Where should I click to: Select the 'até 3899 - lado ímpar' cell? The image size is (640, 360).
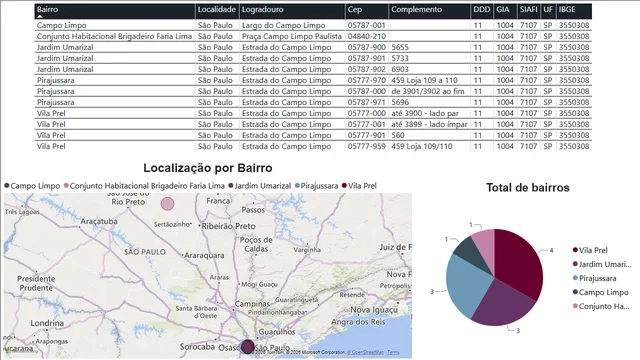tap(429, 124)
